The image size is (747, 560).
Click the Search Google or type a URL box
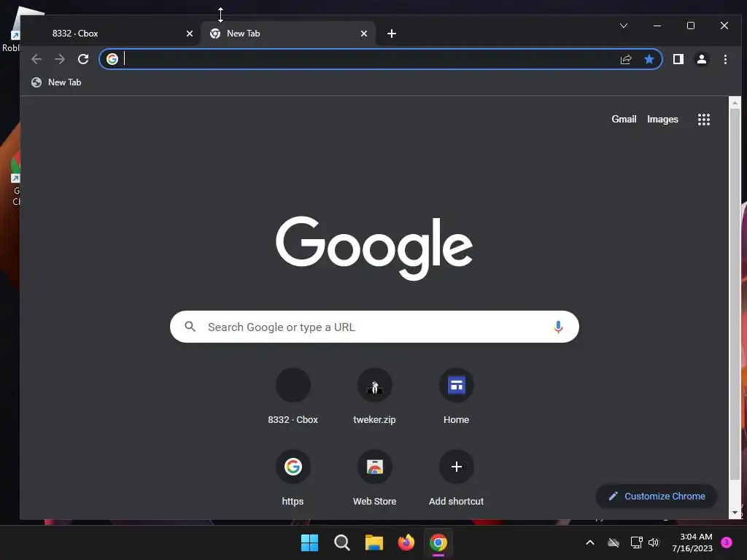click(374, 327)
